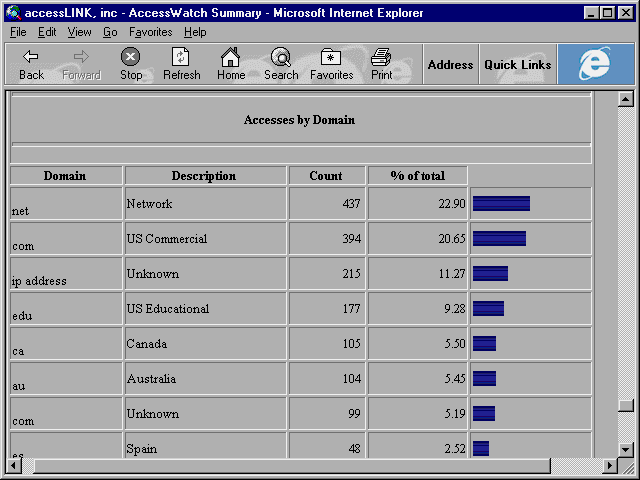
Task: Reload the page with the Refresh icon
Action: [180, 57]
